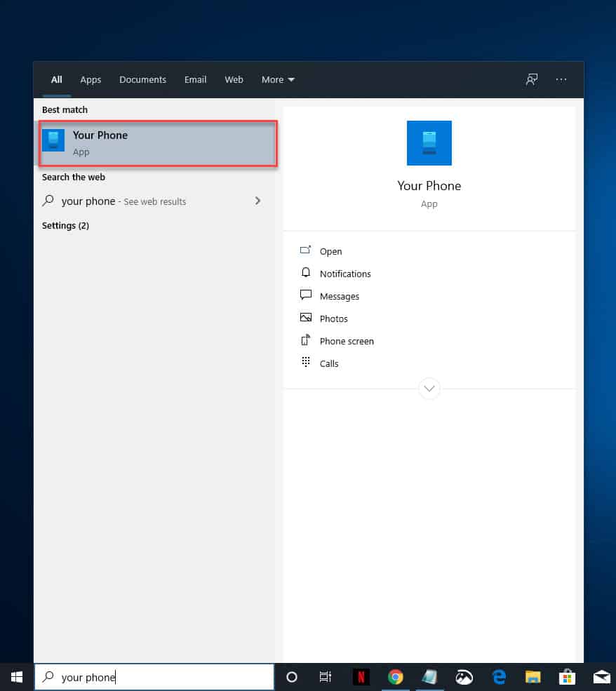Open Messages in Your Phone
This screenshot has height=691, width=616.
tap(340, 296)
